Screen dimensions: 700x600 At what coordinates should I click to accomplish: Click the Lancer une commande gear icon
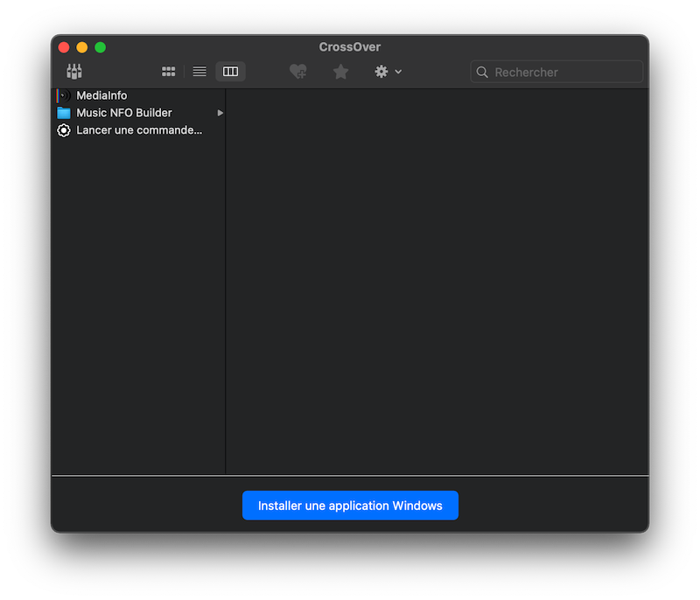coord(64,130)
